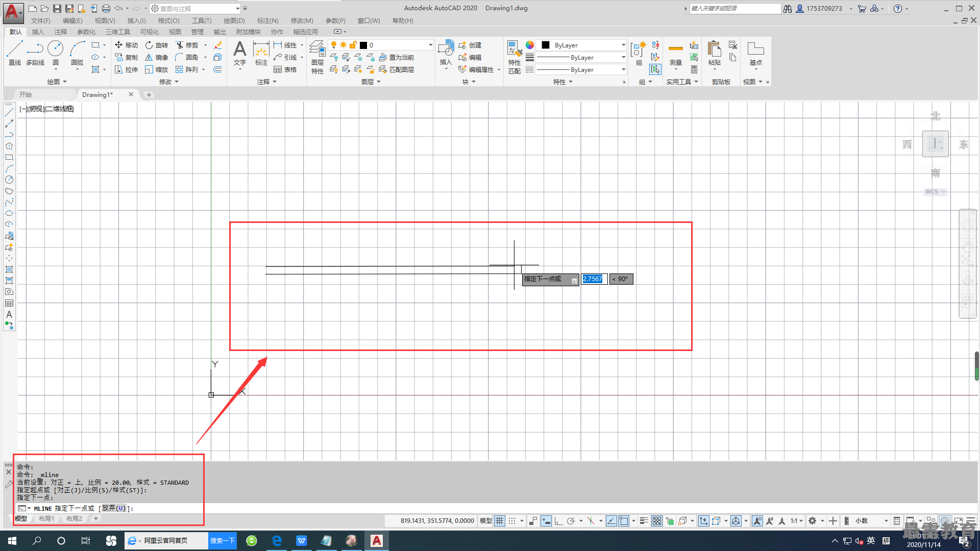Click the 缩放 (Scale) tool

(x=157, y=69)
